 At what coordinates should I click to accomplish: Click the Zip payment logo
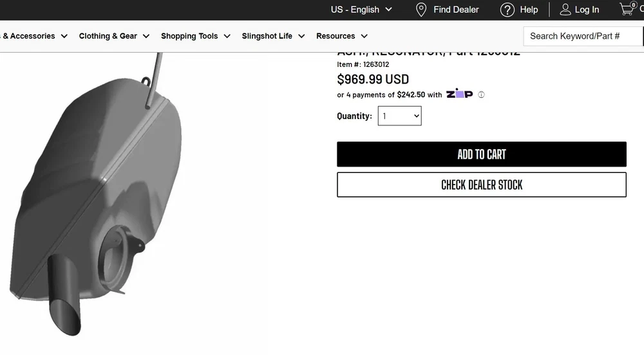459,94
